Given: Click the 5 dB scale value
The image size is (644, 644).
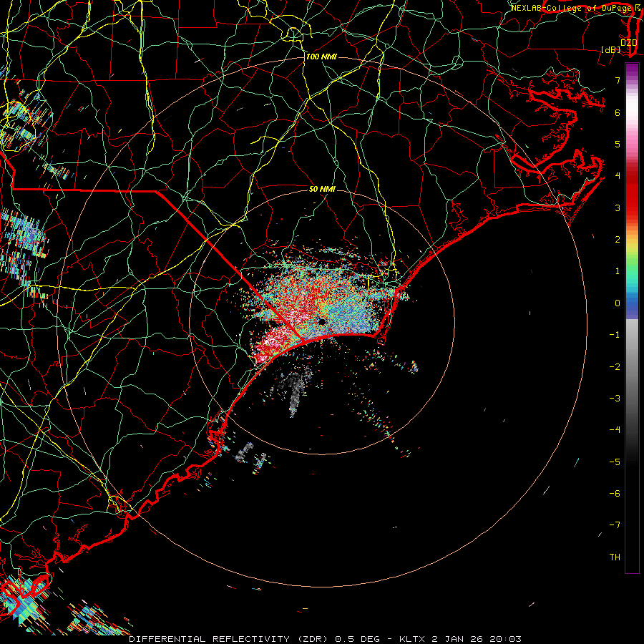Looking at the screenshot, I should [x=618, y=144].
